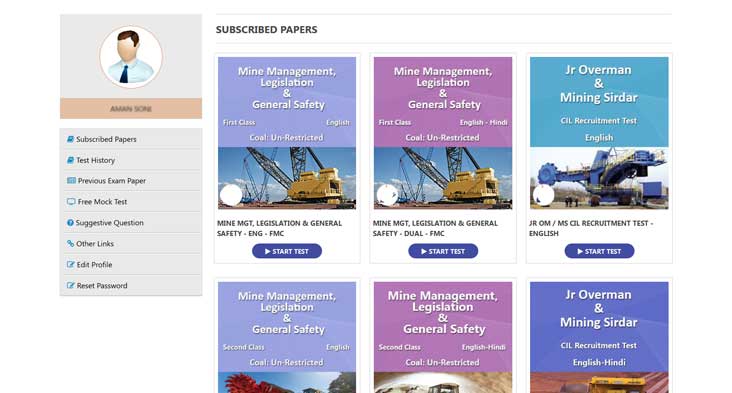Screen dimensions: 732x393
Task: Click the Other Links chain icon
Action: pos(70,244)
